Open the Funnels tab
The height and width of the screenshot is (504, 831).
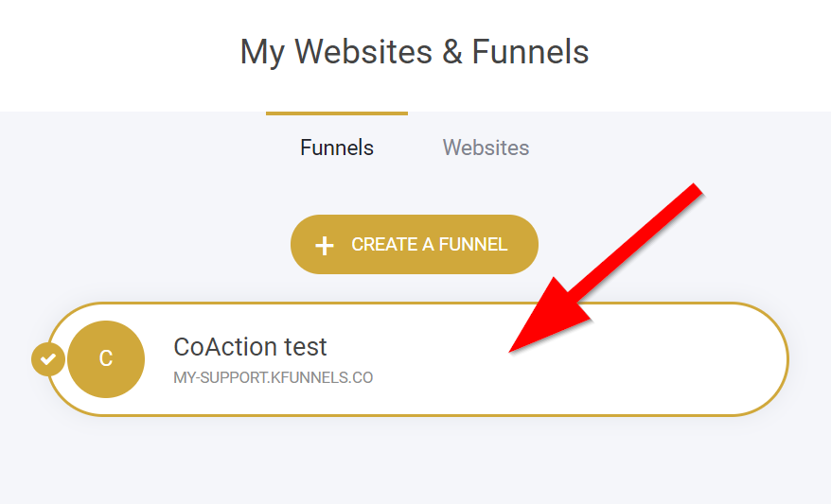pyautogui.click(x=337, y=148)
